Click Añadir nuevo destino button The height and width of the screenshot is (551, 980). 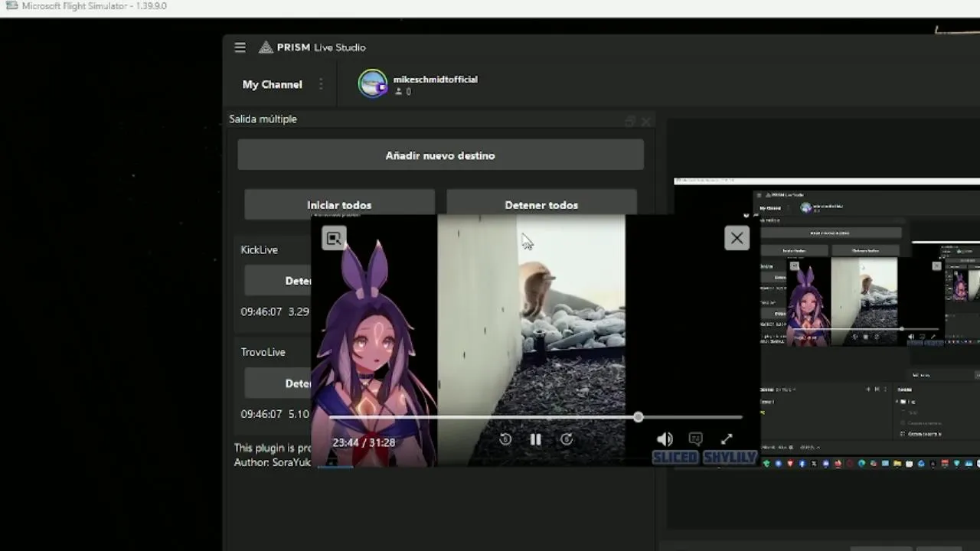click(440, 155)
